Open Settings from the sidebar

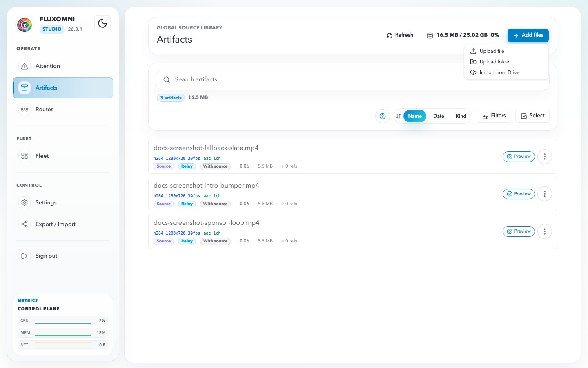click(x=63, y=202)
